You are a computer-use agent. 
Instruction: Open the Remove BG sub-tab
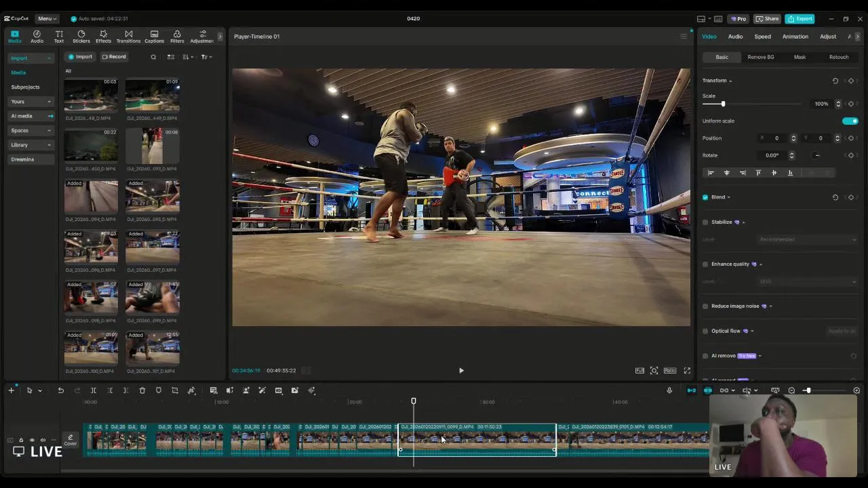760,57
